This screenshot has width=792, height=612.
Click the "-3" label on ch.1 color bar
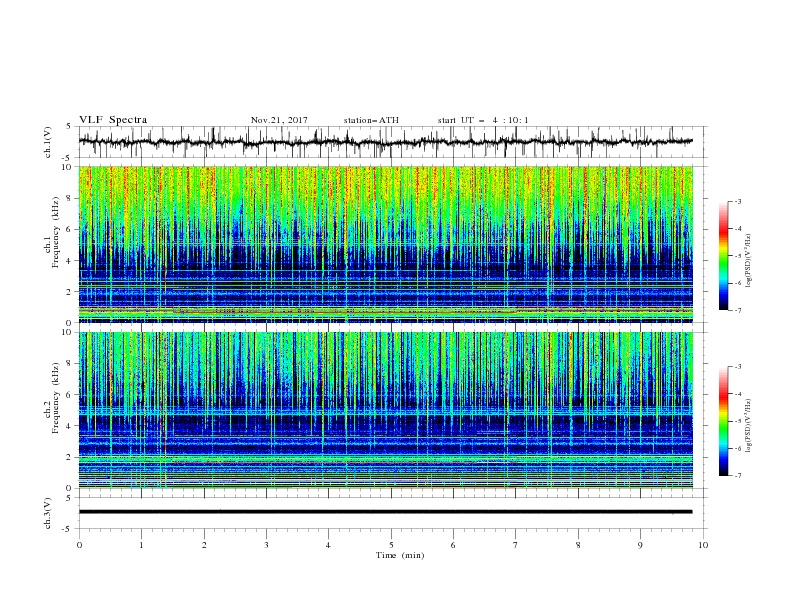point(737,201)
